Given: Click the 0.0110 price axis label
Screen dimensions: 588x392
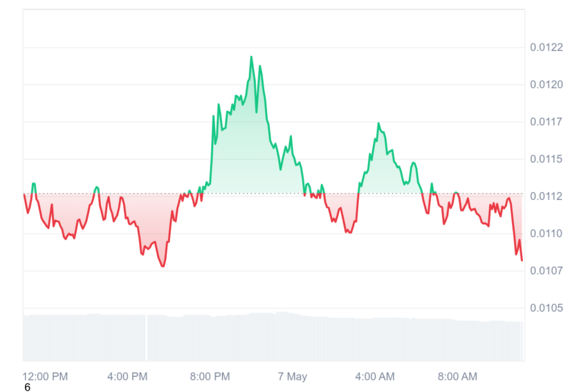Looking at the screenshot, I should click(x=546, y=234).
